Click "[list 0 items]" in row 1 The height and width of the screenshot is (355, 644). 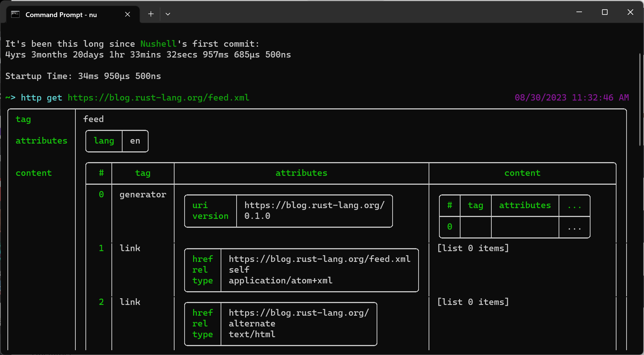(473, 248)
